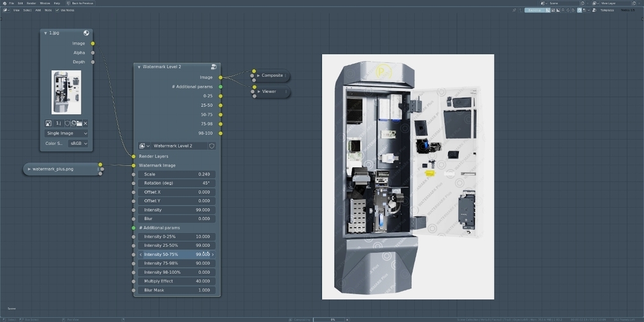The width and height of the screenshot is (644, 322).
Task: Click the new image icon in the 1.jpg node
Action: click(x=73, y=123)
